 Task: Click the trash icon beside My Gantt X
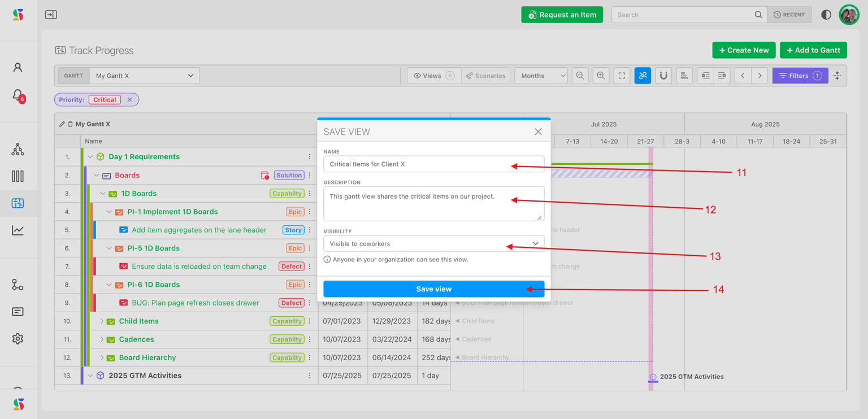coord(70,124)
